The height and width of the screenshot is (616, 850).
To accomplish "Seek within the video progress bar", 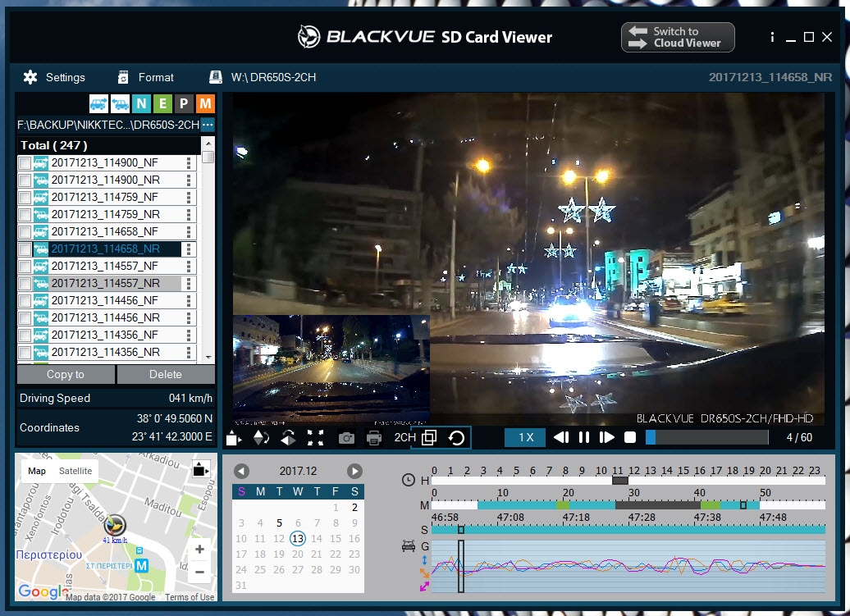I will tap(707, 437).
